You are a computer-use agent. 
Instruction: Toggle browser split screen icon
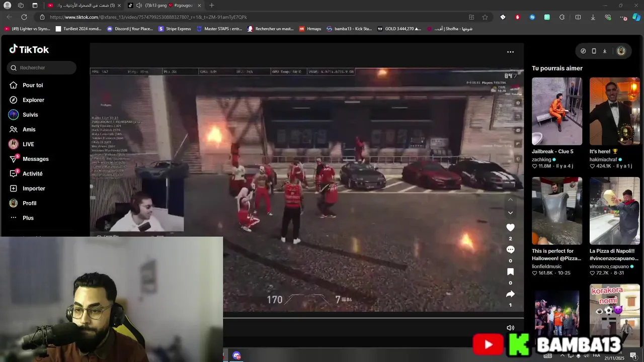click(x=578, y=17)
